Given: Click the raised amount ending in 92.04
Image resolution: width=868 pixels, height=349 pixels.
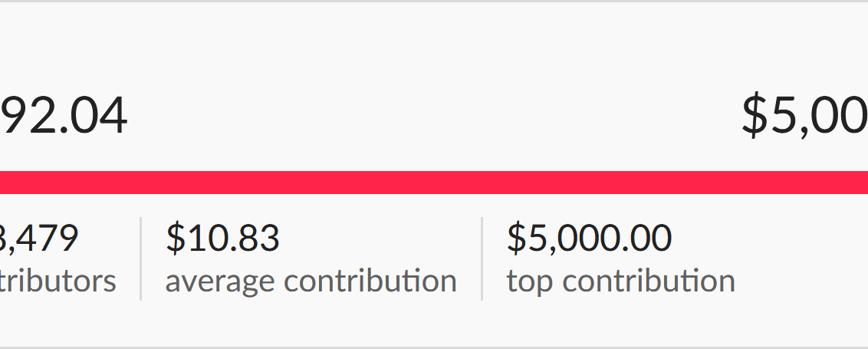Looking at the screenshot, I should tap(64, 116).
